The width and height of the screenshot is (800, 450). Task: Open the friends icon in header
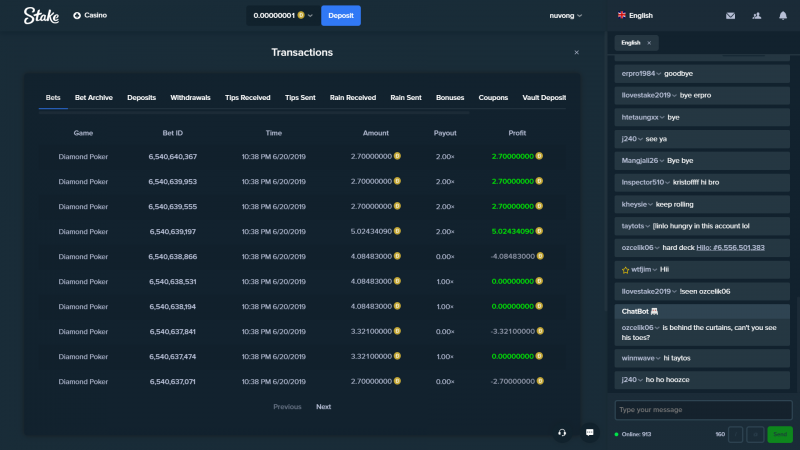pyautogui.click(x=757, y=16)
